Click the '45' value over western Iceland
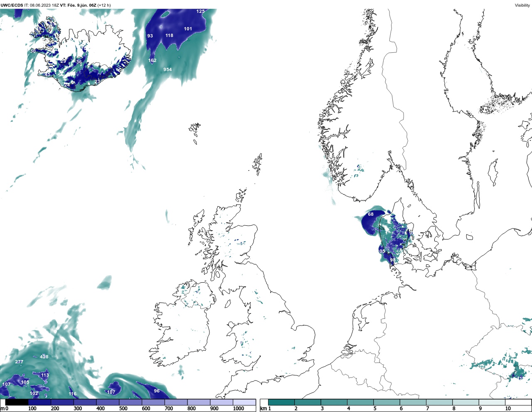Viewport: 532px width, 412px height. tap(48, 74)
